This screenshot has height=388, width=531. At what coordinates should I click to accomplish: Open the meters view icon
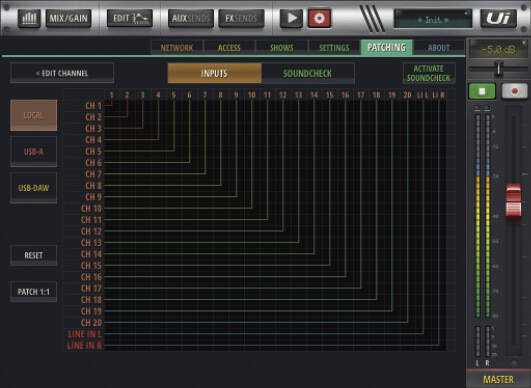[x=29, y=18]
